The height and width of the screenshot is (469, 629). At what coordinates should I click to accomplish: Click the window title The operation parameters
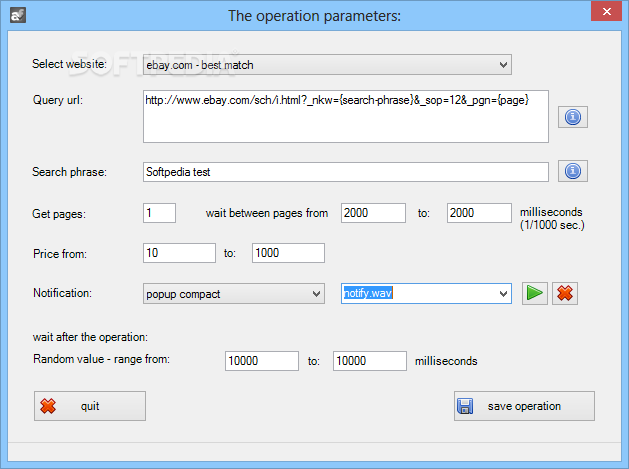coord(314,16)
